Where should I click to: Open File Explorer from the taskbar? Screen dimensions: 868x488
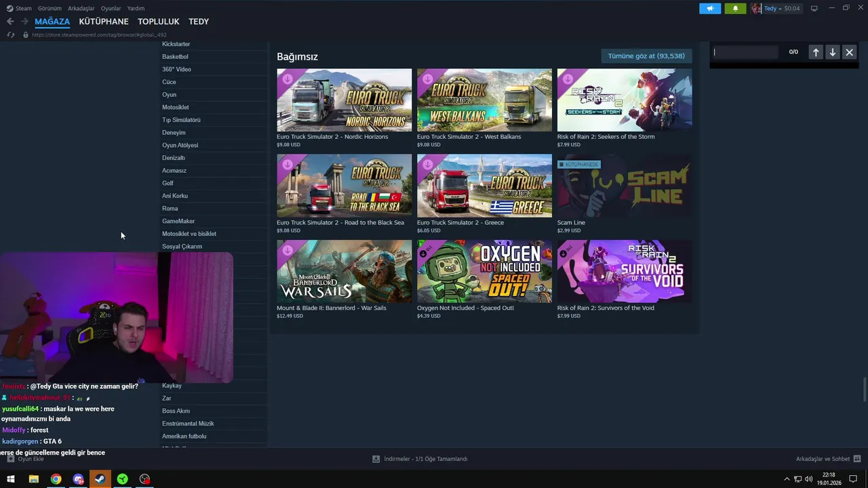[x=33, y=479]
